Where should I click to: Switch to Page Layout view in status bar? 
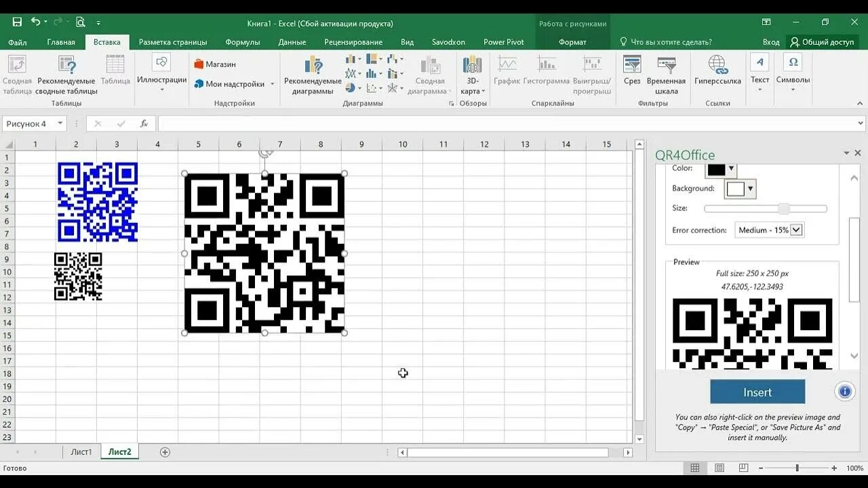click(x=719, y=468)
